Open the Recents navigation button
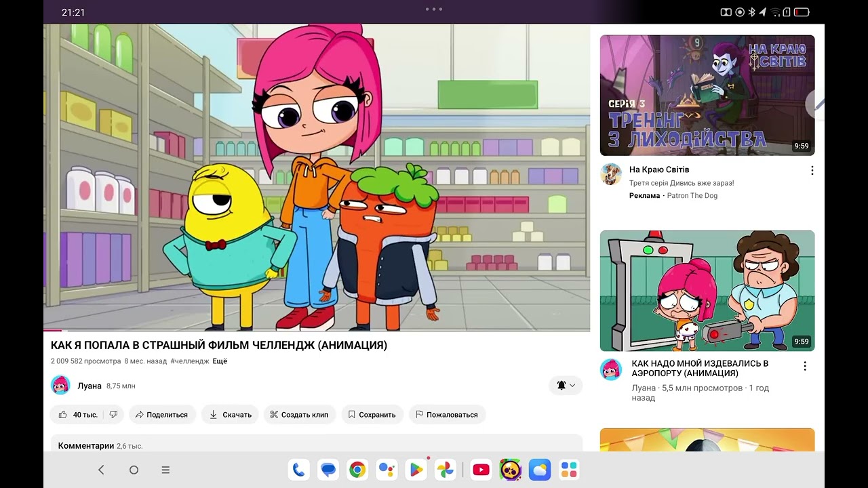 coord(165,470)
